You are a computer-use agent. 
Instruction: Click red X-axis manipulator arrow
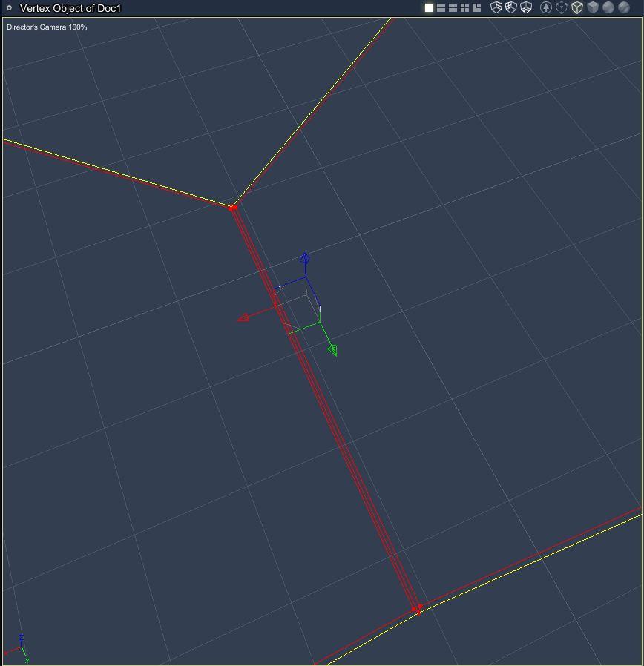244,317
